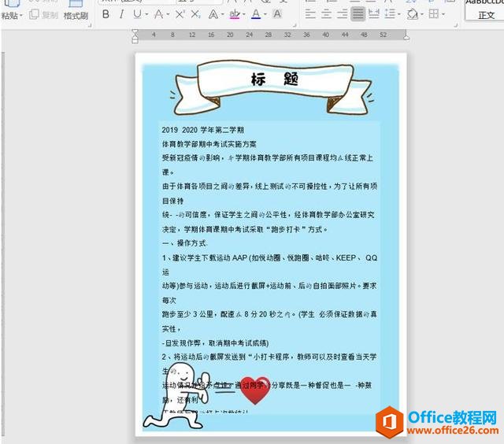Click the line starting '决定，学期体育课期中考试'
This screenshot has height=444, width=504.
pos(244,229)
